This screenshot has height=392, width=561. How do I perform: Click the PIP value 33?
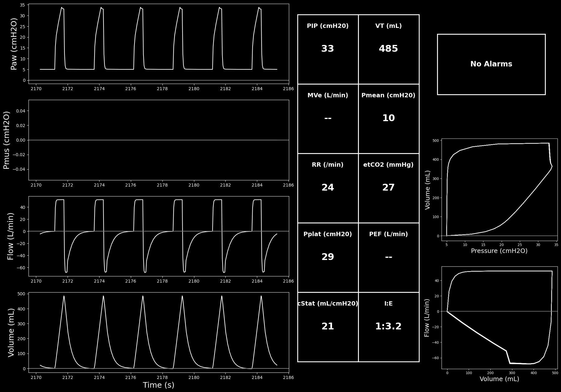click(x=328, y=49)
